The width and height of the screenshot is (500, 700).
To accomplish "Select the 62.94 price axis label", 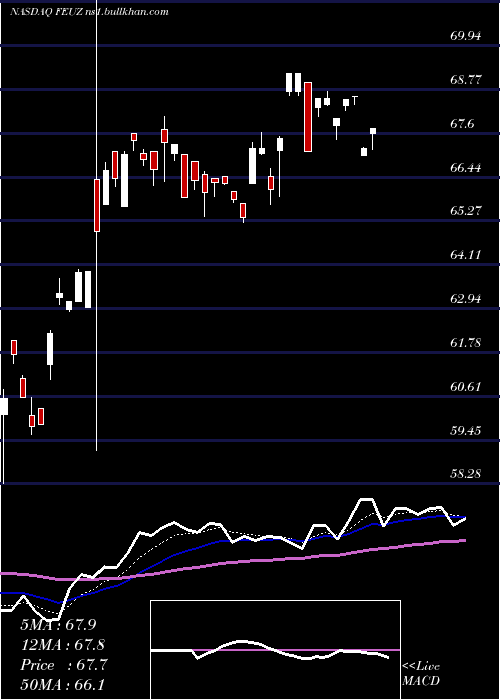I will pos(466,298).
